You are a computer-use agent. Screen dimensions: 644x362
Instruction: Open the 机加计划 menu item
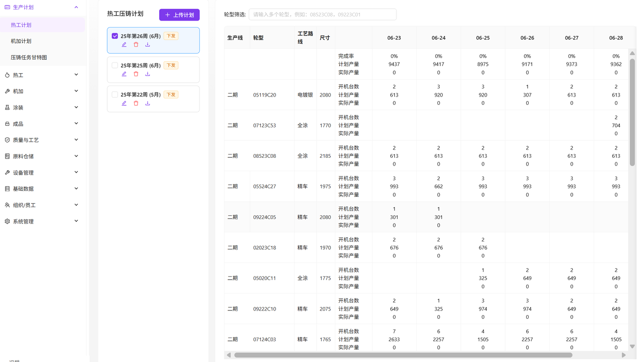coord(42,41)
